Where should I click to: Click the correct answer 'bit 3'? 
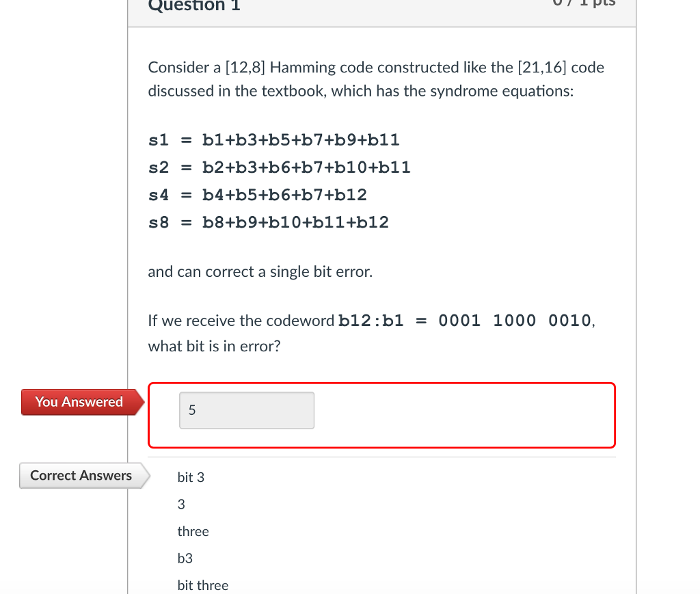point(191,478)
